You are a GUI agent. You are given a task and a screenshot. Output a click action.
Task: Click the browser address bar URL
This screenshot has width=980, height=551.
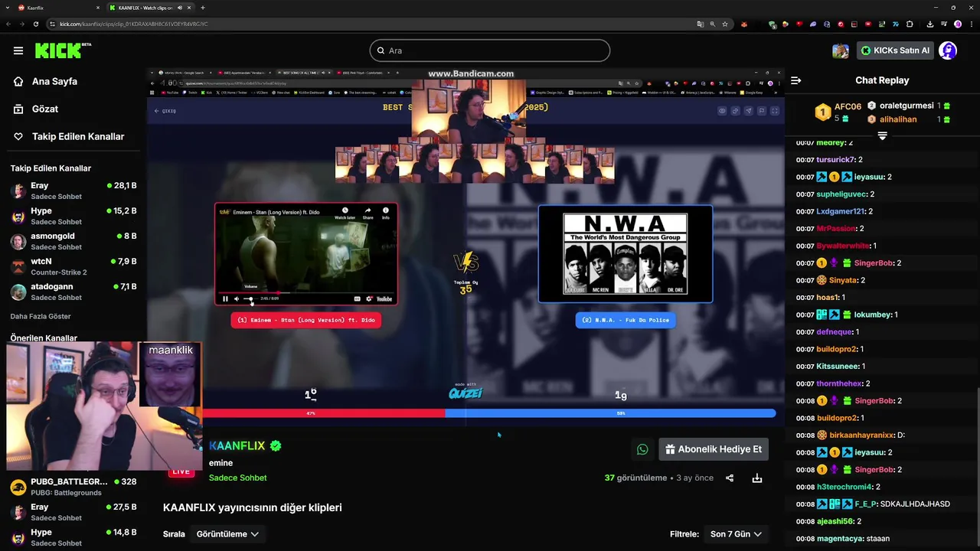point(134,24)
